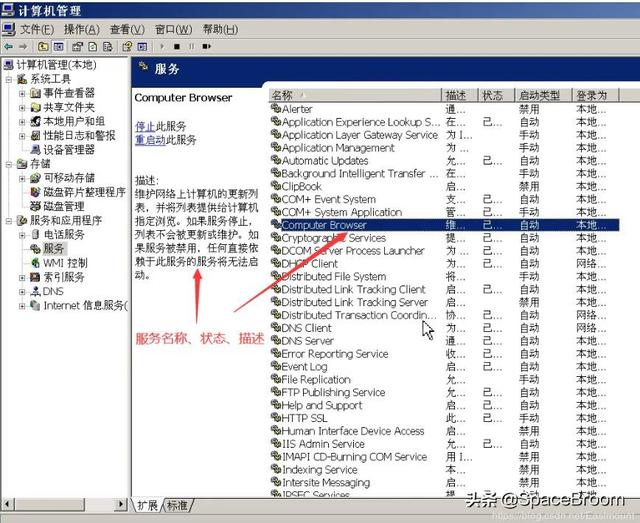This screenshot has width=640, height=523.
Task: Expand the 索引服务 tree node
Action: (x=22, y=278)
